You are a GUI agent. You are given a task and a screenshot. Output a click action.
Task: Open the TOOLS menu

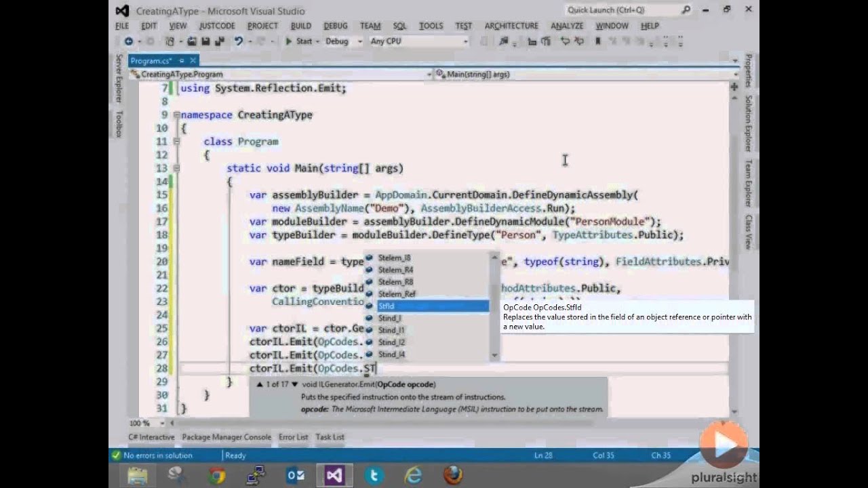431,26
